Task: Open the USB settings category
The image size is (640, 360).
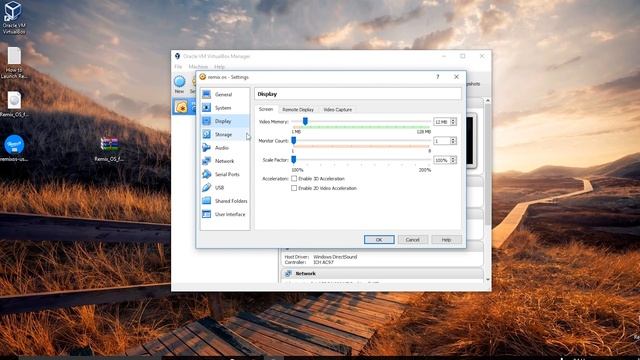Action: (225, 188)
